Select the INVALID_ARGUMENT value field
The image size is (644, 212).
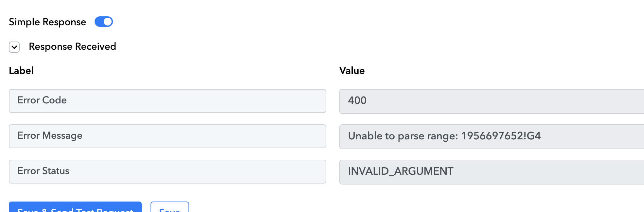[x=492, y=172]
